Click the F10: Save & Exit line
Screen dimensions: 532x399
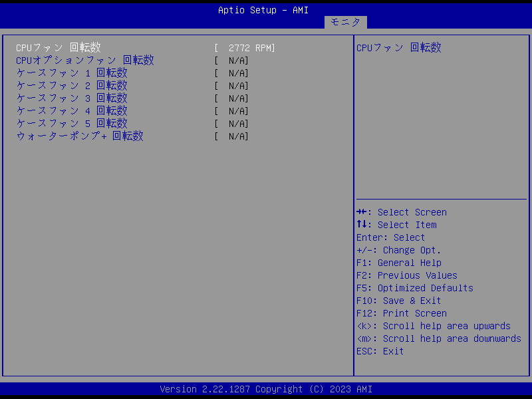pyautogui.click(x=398, y=301)
